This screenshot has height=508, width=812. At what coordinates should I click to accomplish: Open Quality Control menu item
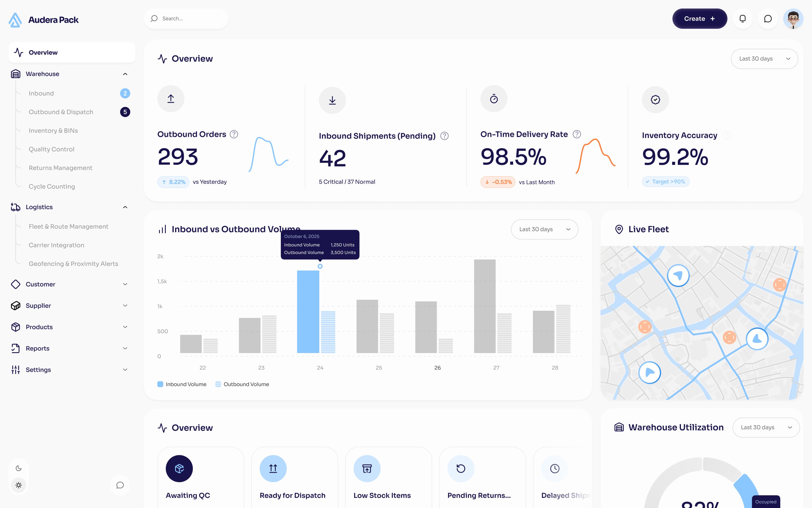click(51, 149)
